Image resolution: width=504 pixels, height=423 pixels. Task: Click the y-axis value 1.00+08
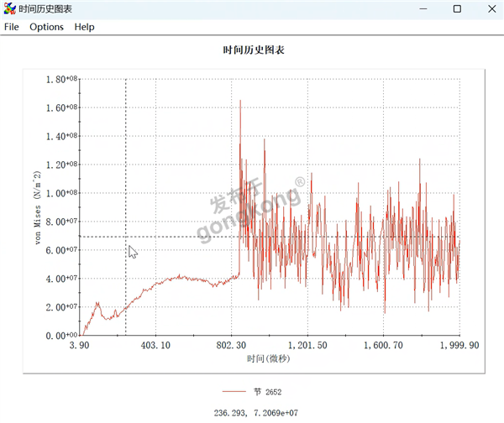tap(61, 193)
